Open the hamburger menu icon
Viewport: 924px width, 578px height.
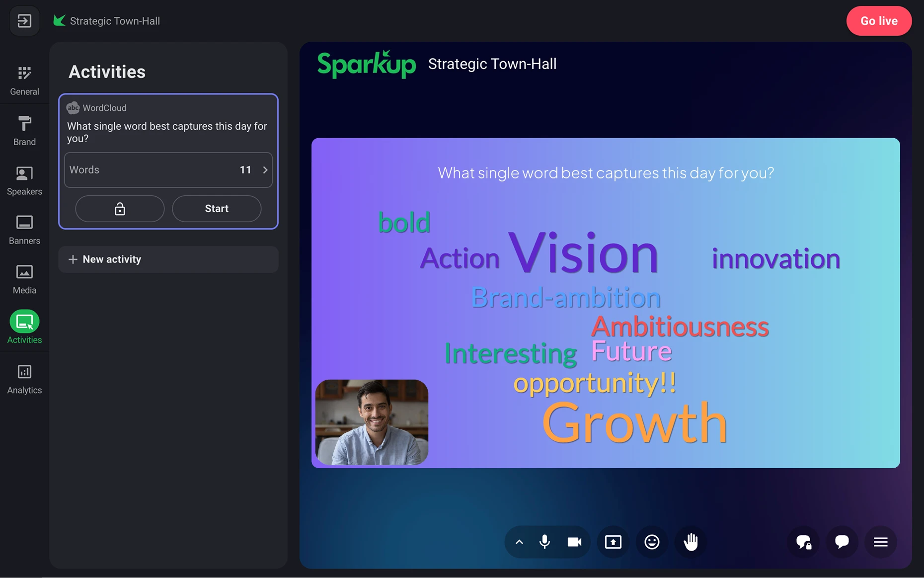pos(880,542)
